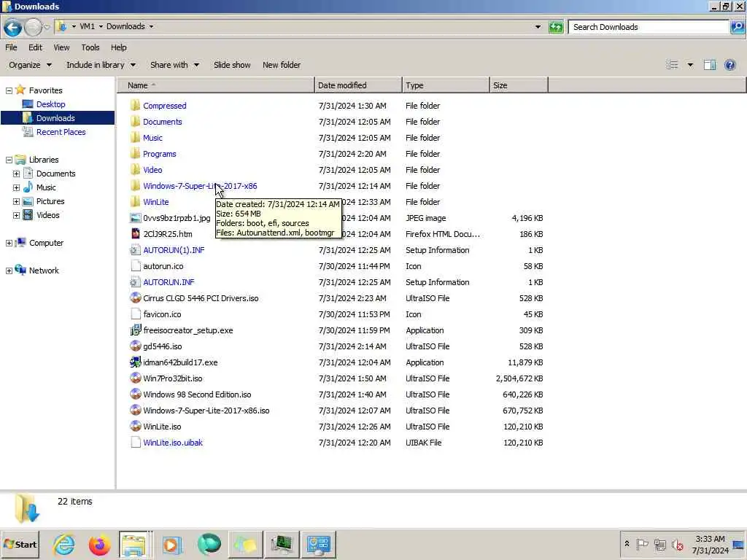Select the AUTORUN.INF gear file icon
The width and height of the screenshot is (747, 560).
click(135, 282)
